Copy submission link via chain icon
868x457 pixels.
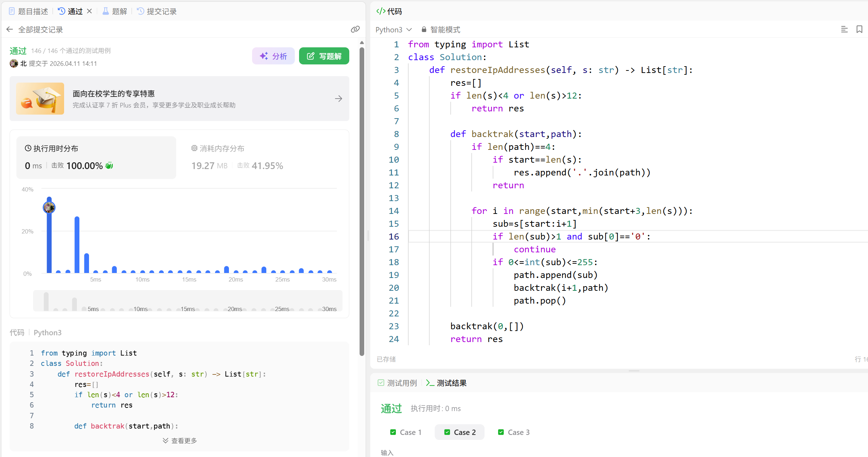click(355, 30)
